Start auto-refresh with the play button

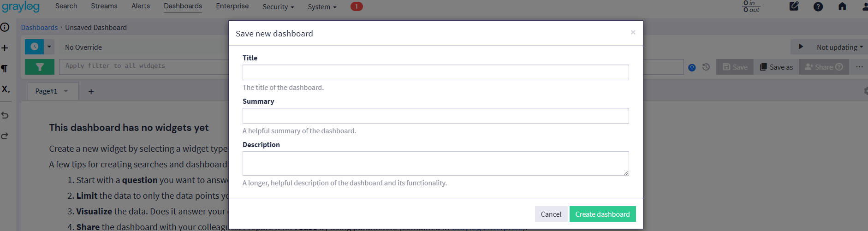coord(801,47)
